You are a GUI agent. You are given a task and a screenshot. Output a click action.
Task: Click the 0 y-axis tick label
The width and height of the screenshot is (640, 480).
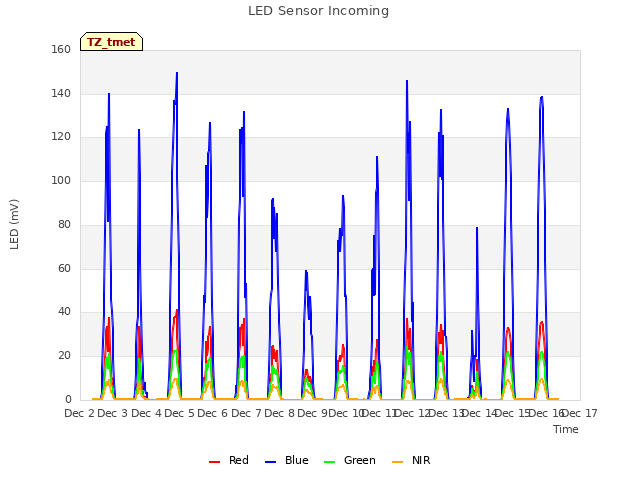[68, 399]
